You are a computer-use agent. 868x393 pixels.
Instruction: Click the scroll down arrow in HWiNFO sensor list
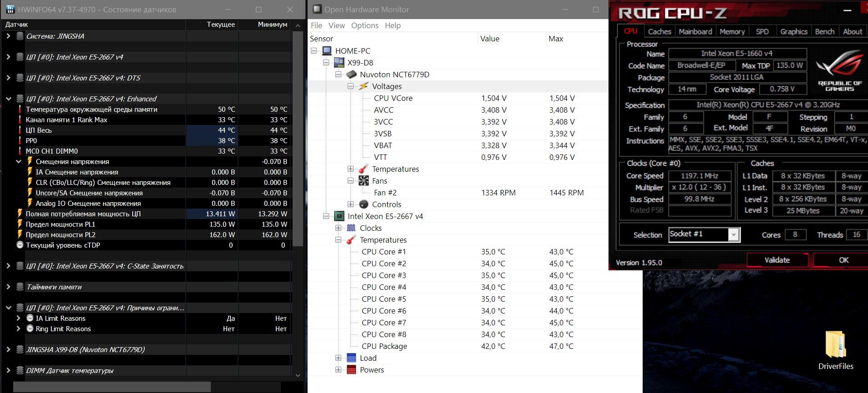(298, 375)
